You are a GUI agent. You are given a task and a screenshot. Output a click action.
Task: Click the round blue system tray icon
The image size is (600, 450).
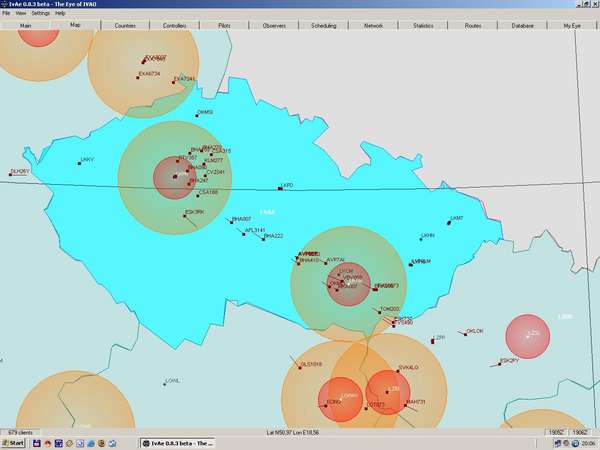pyautogui.click(x=575, y=443)
